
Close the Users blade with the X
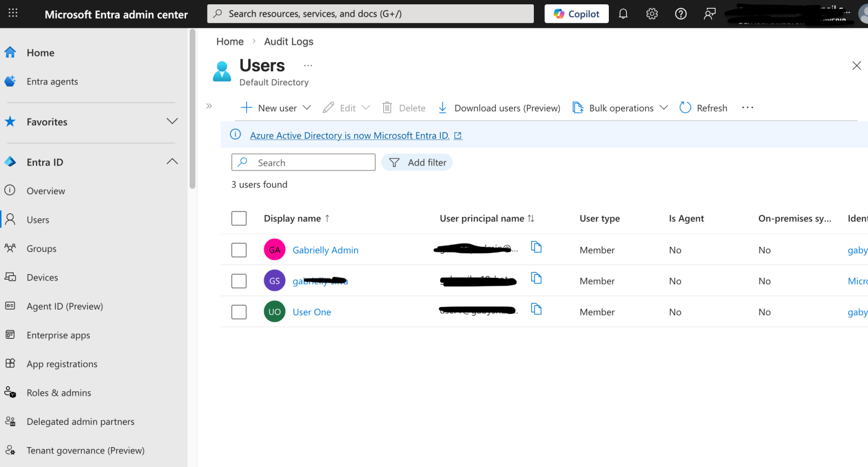click(856, 66)
